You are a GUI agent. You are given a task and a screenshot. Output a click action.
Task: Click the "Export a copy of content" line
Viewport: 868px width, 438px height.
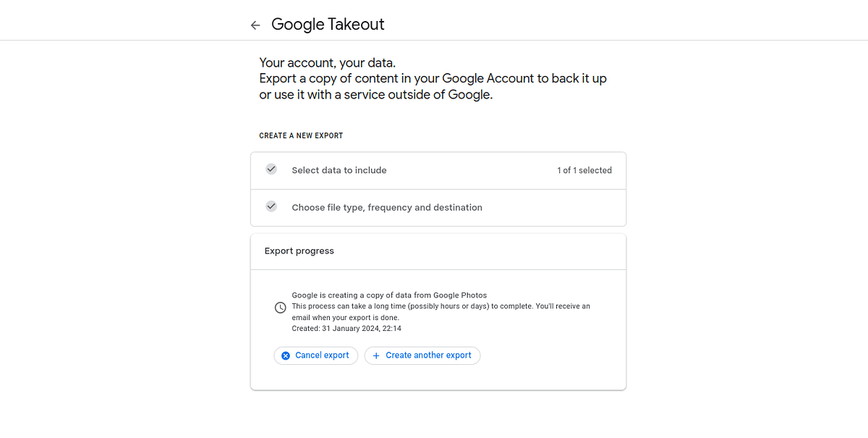(x=433, y=78)
